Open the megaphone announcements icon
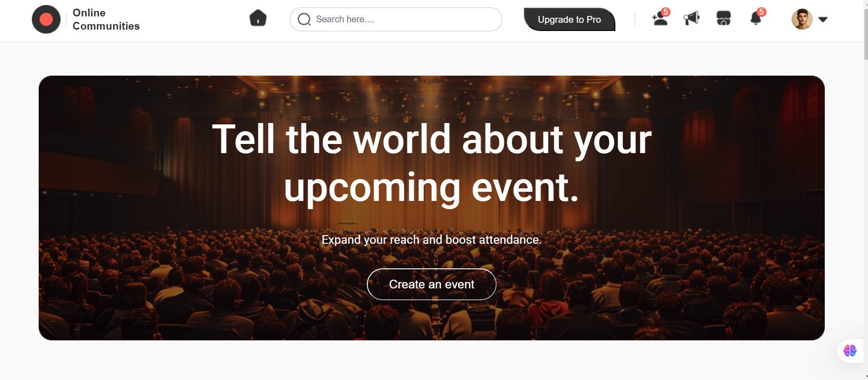868x380 pixels. pyautogui.click(x=691, y=18)
